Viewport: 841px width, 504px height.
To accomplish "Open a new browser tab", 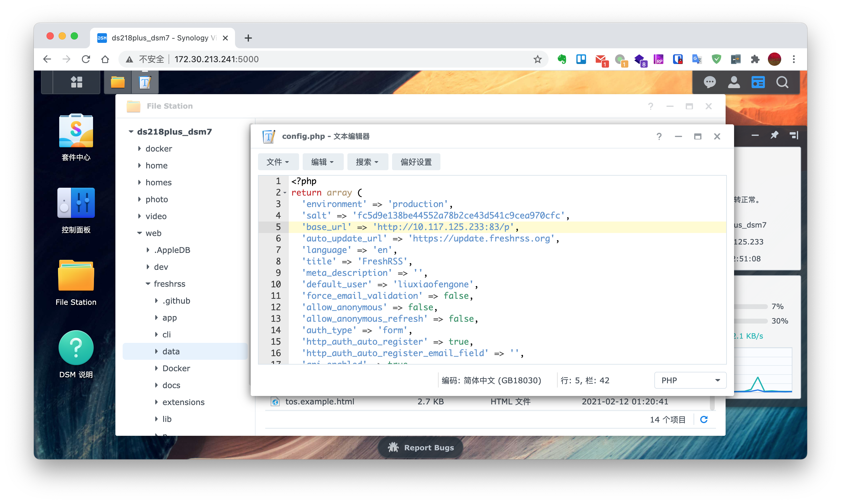I will [248, 38].
